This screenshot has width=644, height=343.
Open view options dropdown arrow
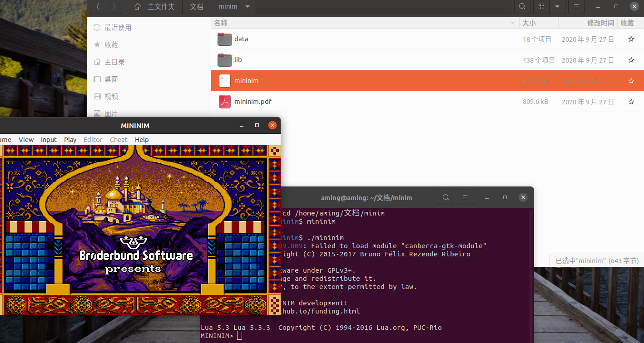point(557,7)
